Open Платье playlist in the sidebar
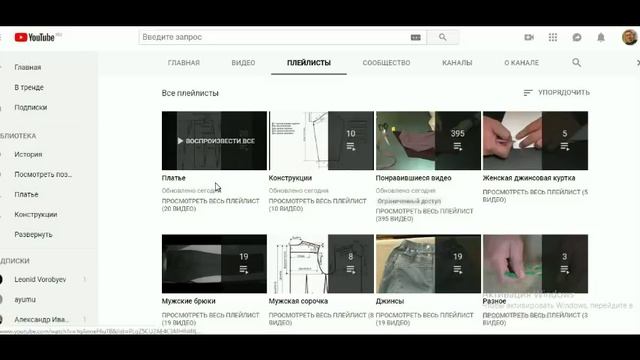 coord(26,195)
